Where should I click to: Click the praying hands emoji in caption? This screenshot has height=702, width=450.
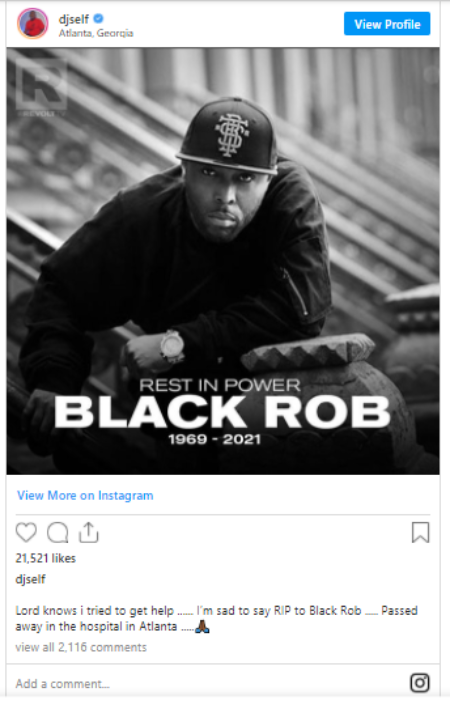(202, 626)
